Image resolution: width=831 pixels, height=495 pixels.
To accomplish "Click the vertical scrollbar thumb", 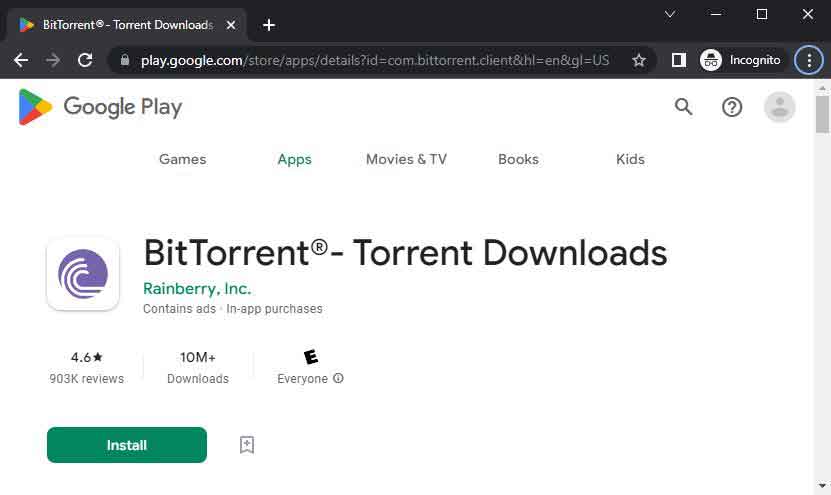I will point(822,114).
